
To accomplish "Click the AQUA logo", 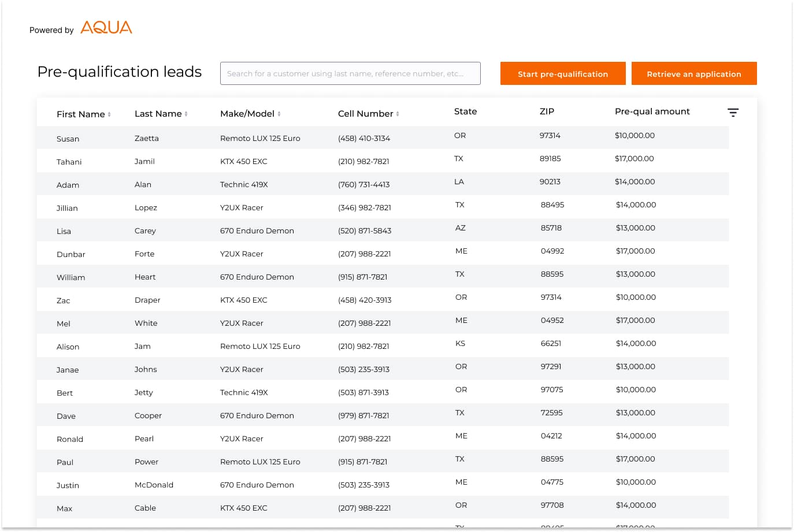I will pyautogui.click(x=106, y=28).
